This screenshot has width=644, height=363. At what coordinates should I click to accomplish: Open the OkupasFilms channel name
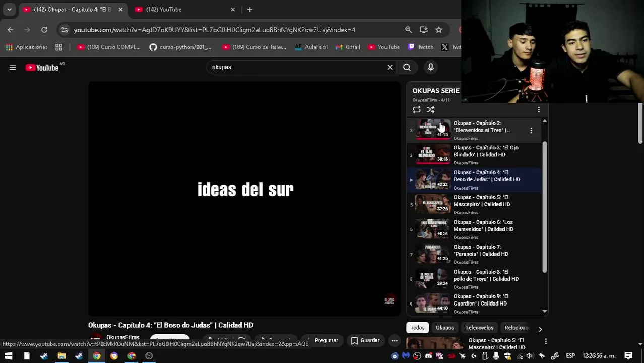(x=122, y=337)
